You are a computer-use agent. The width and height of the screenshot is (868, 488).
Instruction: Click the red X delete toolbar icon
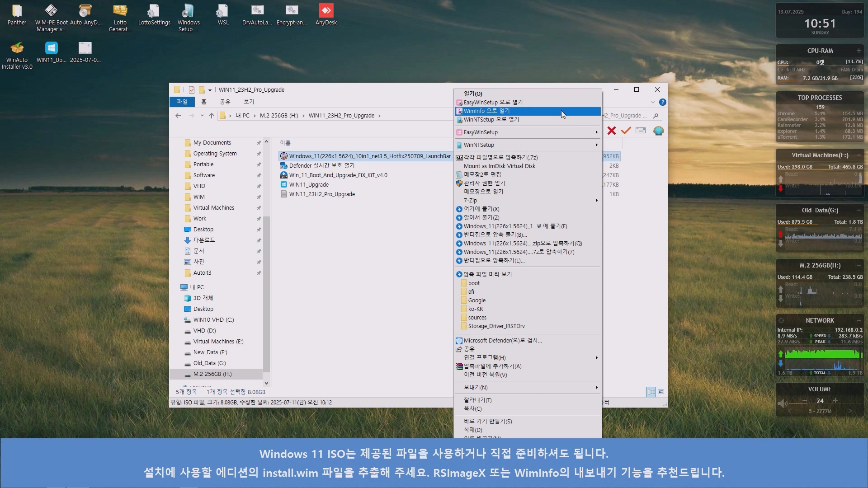612,131
